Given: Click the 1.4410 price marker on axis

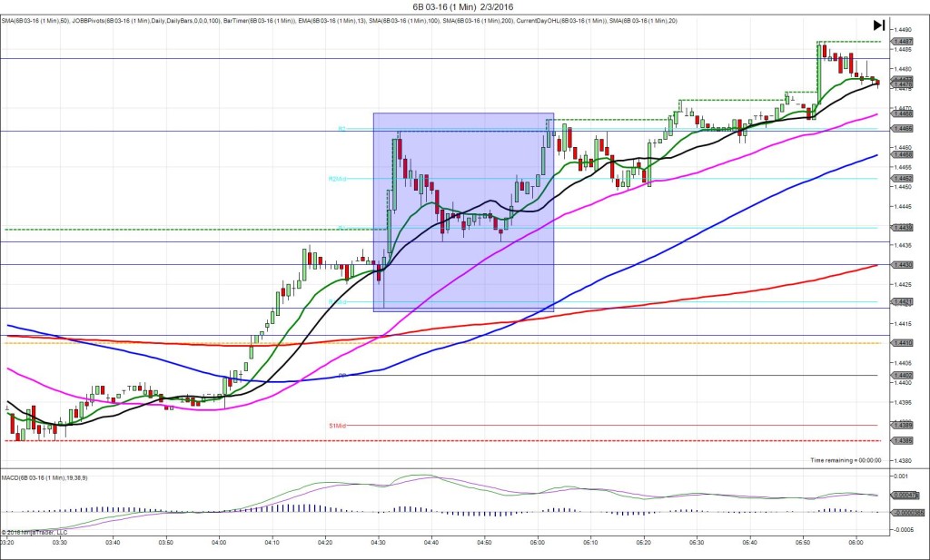Looking at the screenshot, I should coord(902,343).
